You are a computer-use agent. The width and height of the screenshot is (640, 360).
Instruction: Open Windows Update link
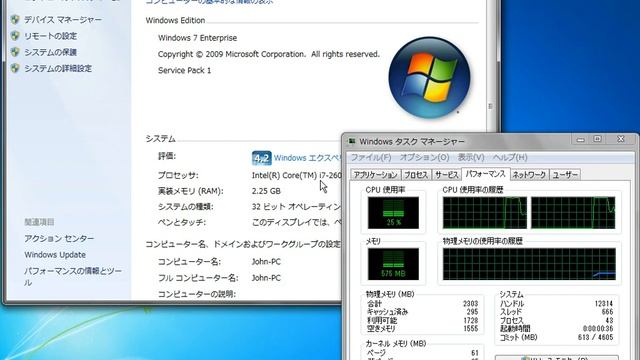click(55, 255)
